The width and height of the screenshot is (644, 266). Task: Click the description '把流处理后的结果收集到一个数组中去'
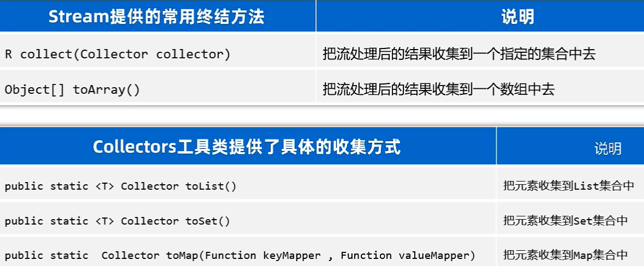438,89
